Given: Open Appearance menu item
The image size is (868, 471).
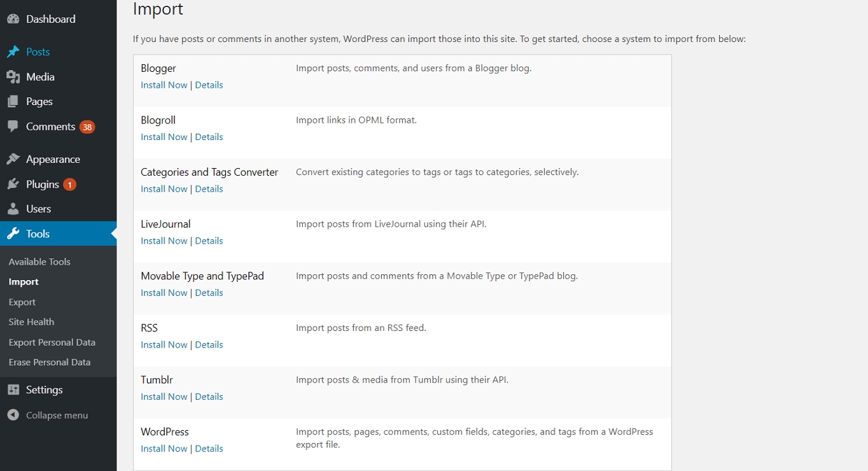Looking at the screenshot, I should click(53, 159).
